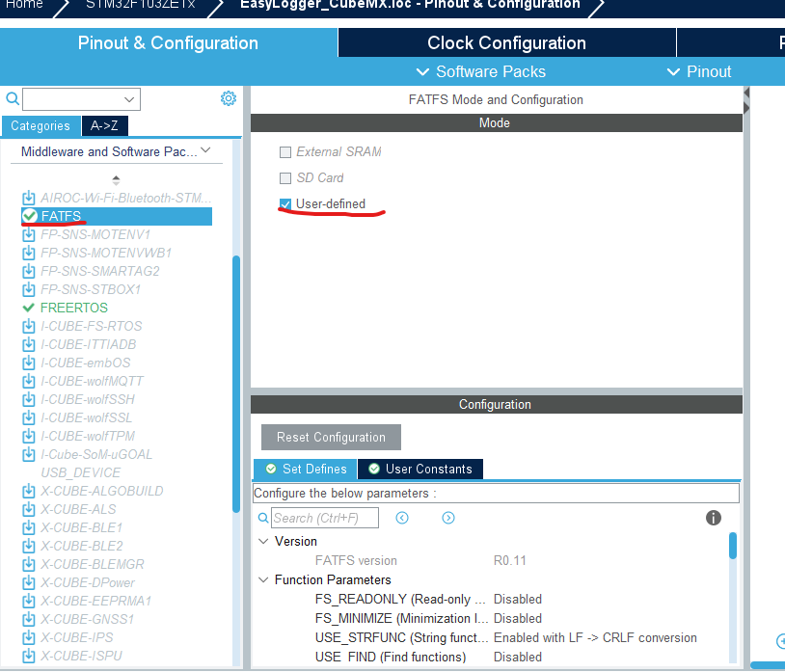Click the green check icon next to FATFS
Viewport: 785px width, 672px height.
[x=30, y=216]
